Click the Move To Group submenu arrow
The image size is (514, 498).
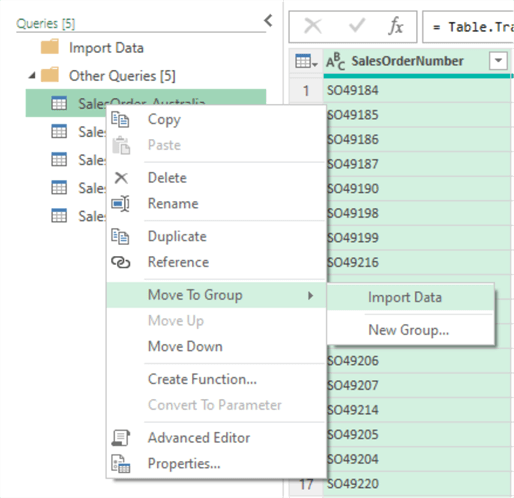[x=311, y=295]
